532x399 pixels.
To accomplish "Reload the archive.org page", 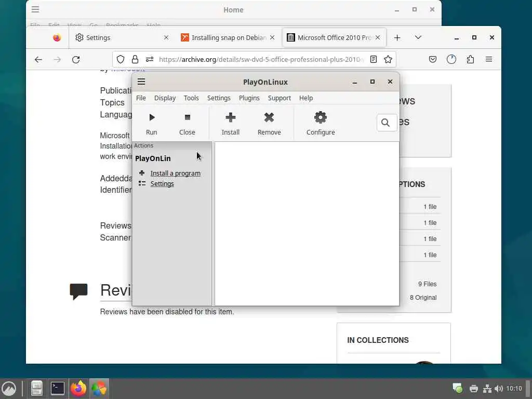I will 76,60.
